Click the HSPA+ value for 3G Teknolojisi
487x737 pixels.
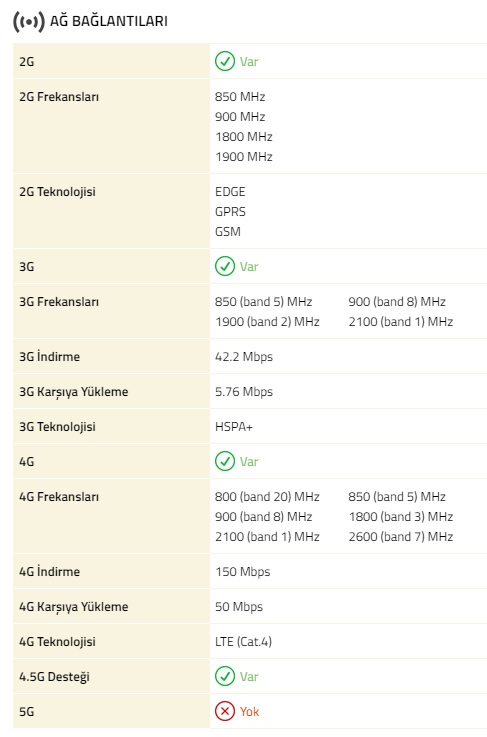point(234,427)
